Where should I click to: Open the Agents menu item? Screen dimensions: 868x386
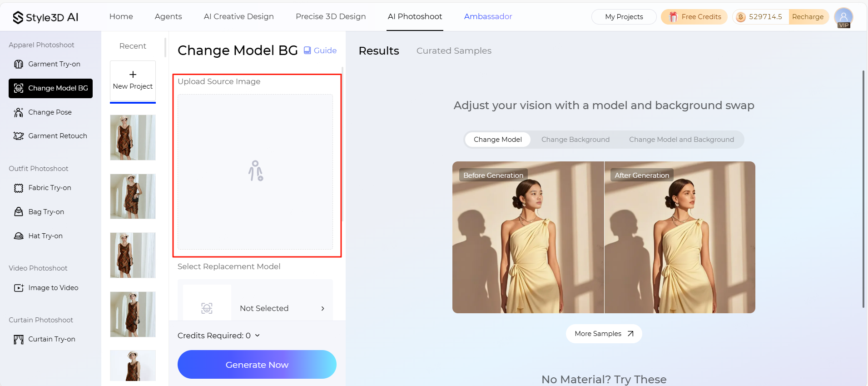[x=168, y=16]
